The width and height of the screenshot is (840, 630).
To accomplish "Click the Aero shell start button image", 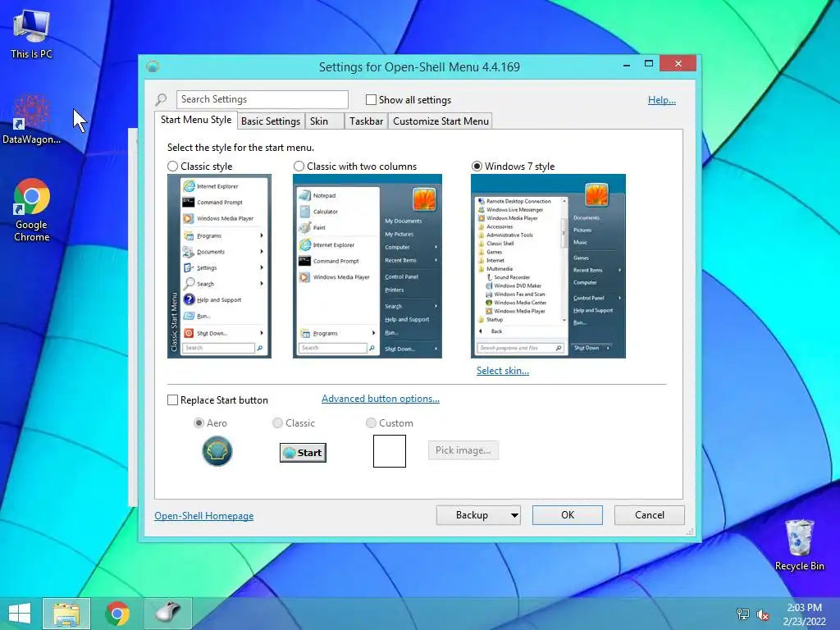I will point(217,451).
